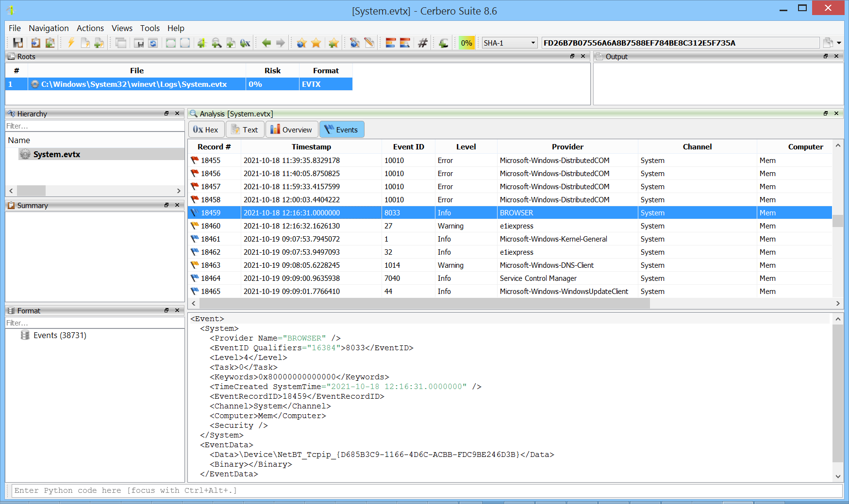Viewport: 849px width, 504px height.
Task: Toggle floating of the Summary panel
Action: pos(166,205)
